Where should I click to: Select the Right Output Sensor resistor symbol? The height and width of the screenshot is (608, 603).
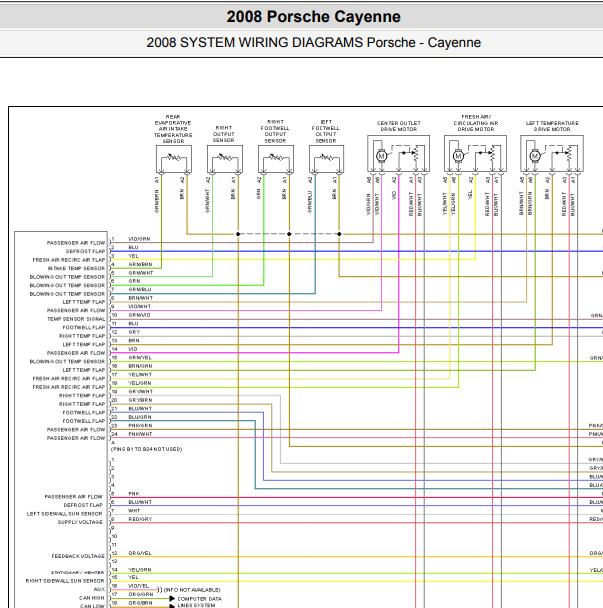click(225, 157)
